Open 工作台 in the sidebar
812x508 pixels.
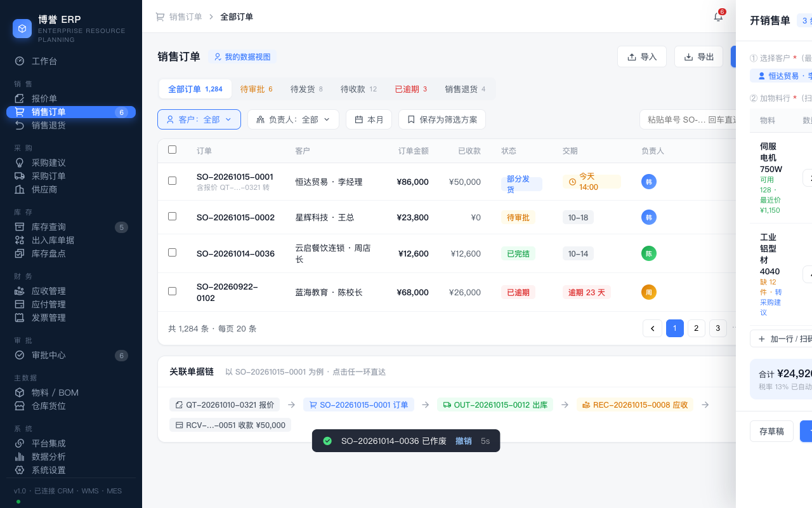tap(71, 61)
